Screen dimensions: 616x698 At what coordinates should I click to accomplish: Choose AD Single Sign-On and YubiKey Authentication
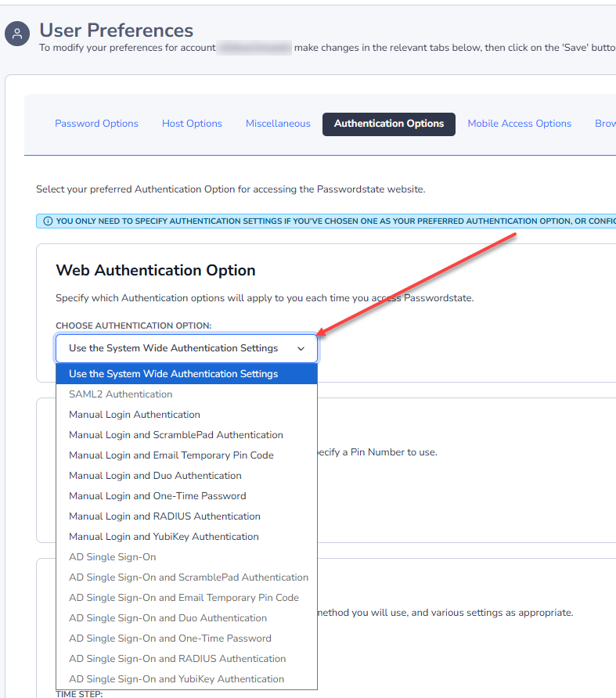186,679
